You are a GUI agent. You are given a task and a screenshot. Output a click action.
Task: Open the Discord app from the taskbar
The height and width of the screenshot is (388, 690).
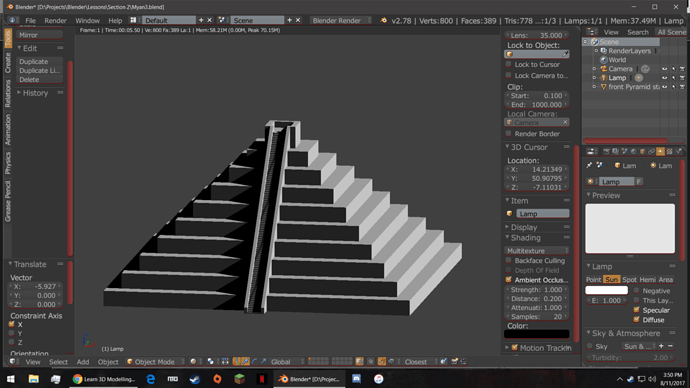[356, 379]
